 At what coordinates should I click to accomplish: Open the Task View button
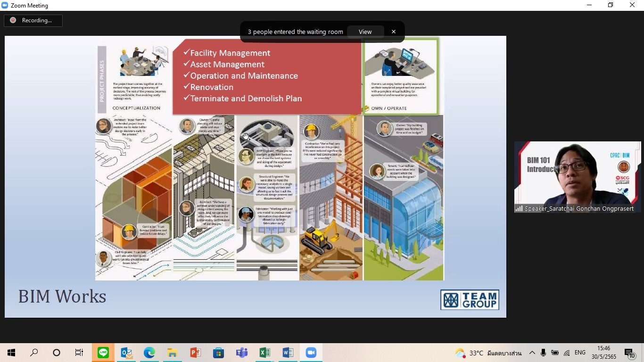tap(79, 353)
